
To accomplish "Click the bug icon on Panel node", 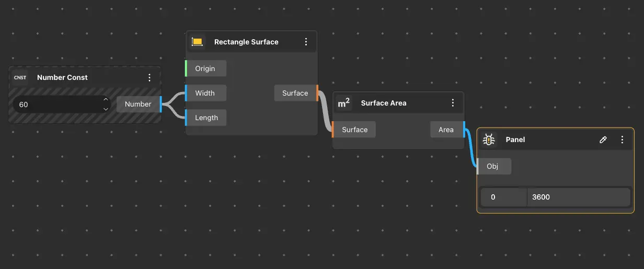I will coord(489,139).
